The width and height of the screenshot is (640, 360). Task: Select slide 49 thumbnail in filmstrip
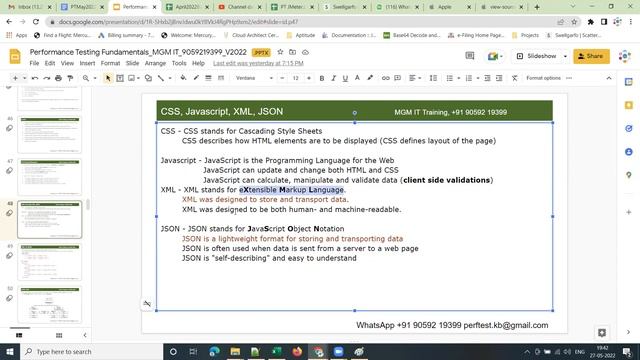[x=50, y=262]
